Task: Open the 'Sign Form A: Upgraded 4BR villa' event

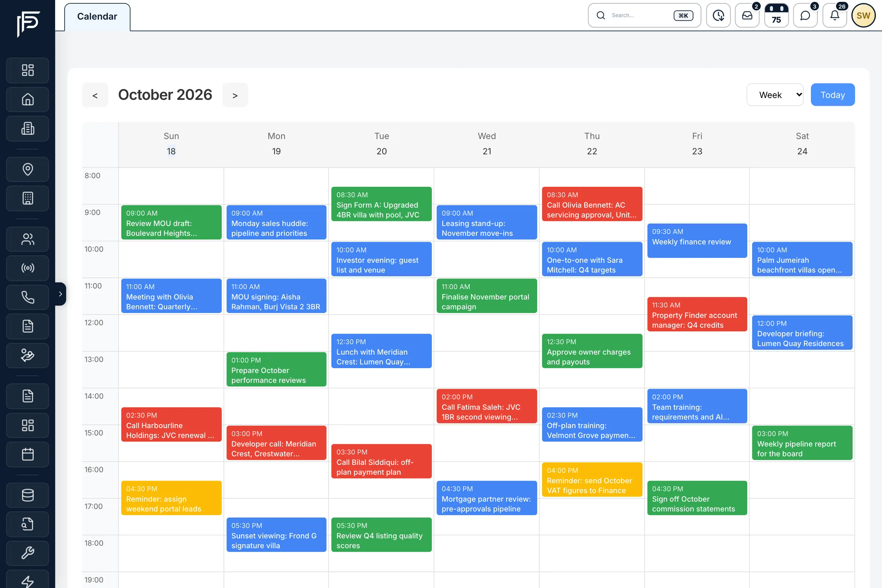Action: [381, 204]
